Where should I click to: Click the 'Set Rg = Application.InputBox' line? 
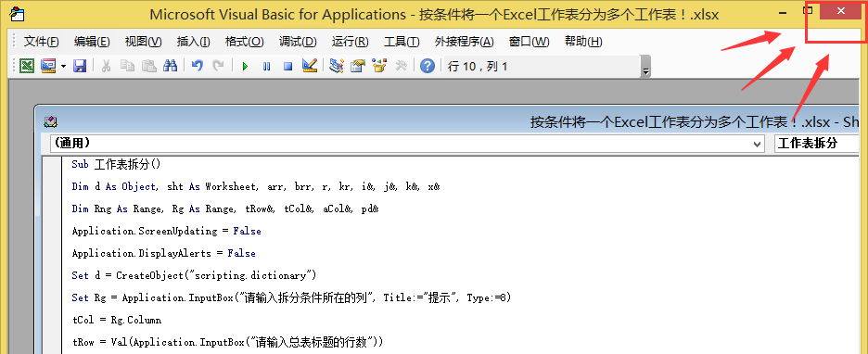(292, 297)
